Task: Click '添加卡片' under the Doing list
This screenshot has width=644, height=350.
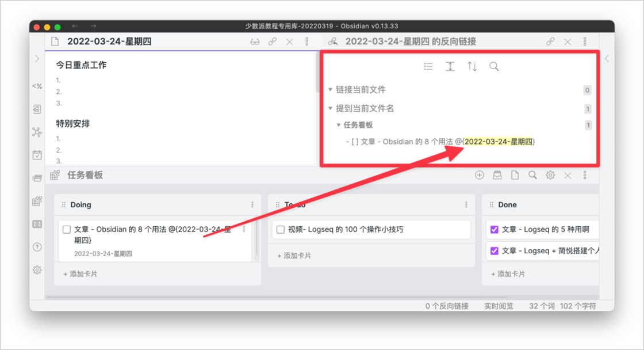Action: click(x=80, y=274)
